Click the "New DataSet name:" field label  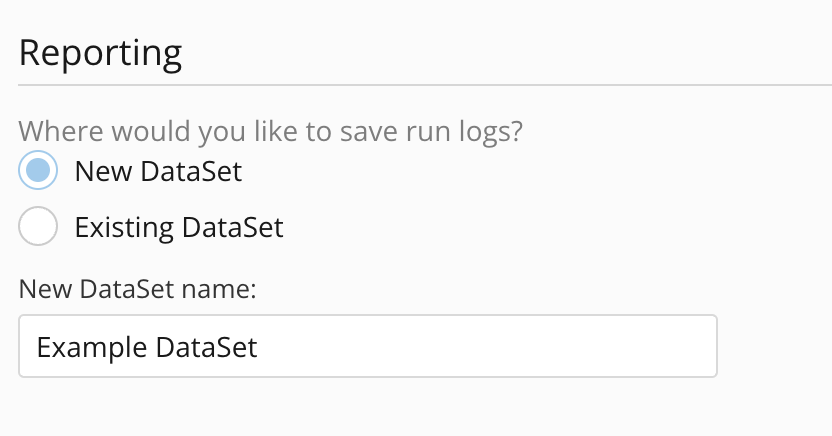(x=138, y=290)
